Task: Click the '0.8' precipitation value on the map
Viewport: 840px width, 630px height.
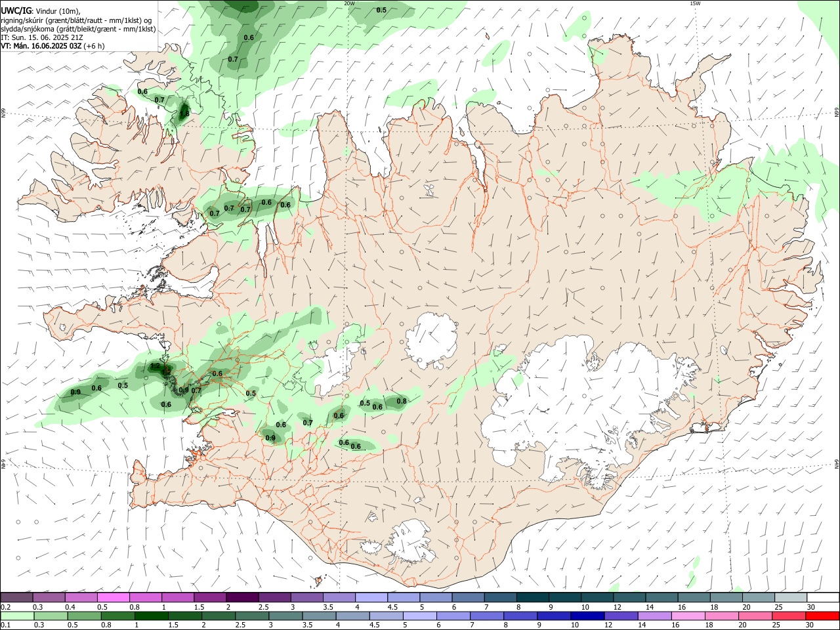Action: [x=402, y=401]
